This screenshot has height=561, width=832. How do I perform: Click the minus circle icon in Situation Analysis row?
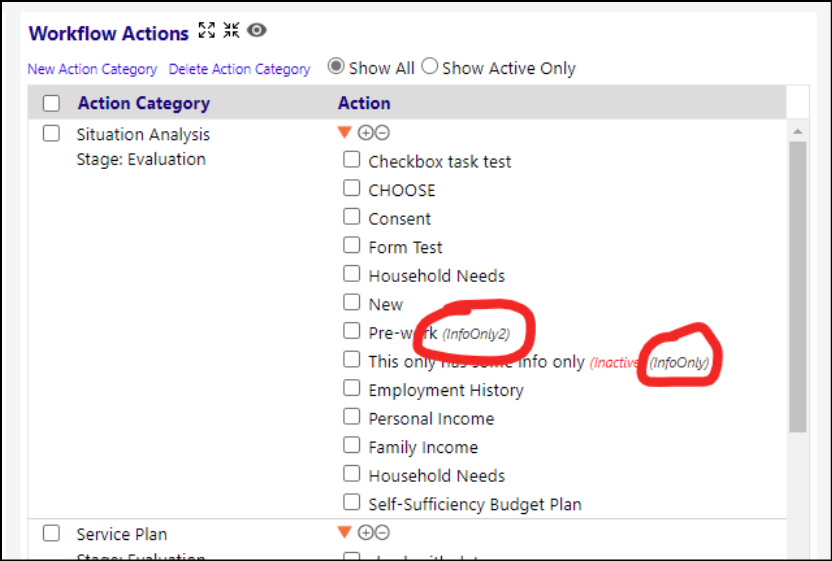(382, 133)
